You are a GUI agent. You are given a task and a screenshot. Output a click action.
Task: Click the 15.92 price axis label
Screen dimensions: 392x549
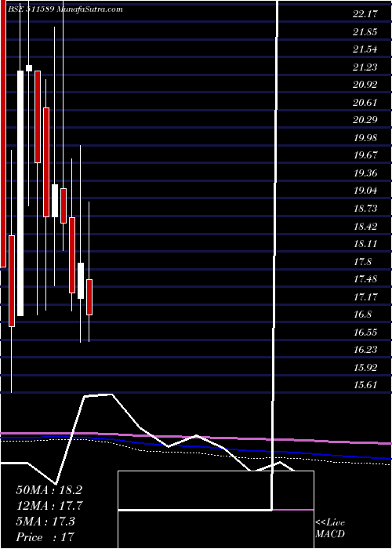[365, 368]
